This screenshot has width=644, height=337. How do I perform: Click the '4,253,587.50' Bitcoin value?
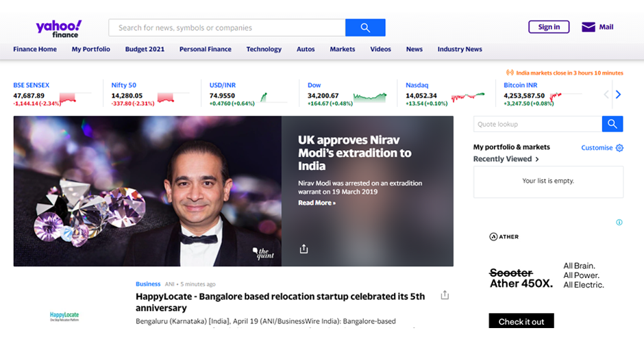[525, 96]
